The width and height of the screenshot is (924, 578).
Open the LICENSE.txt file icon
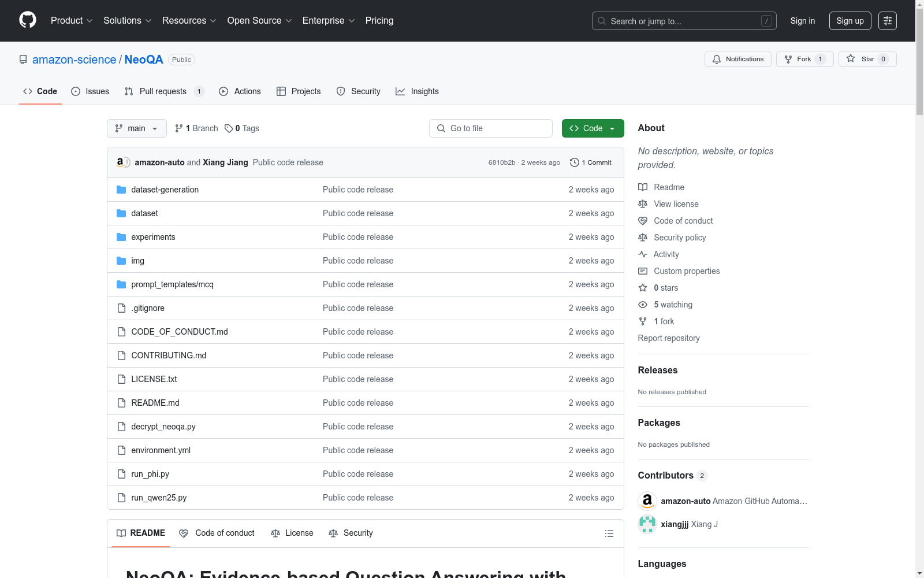coord(121,379)
